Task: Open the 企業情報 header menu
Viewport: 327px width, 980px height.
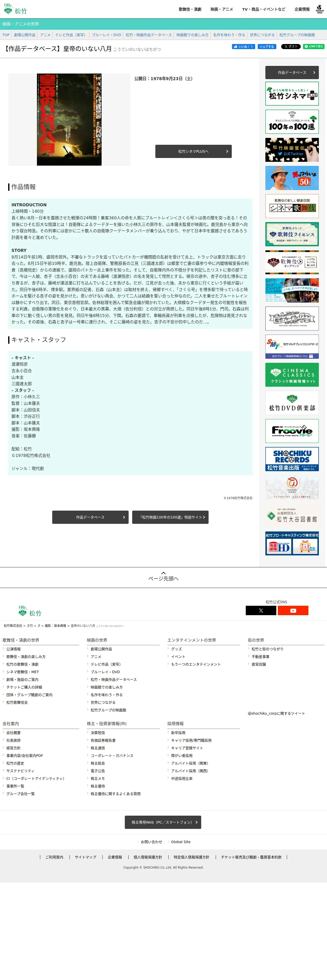Action: click(x=302, y=9)
